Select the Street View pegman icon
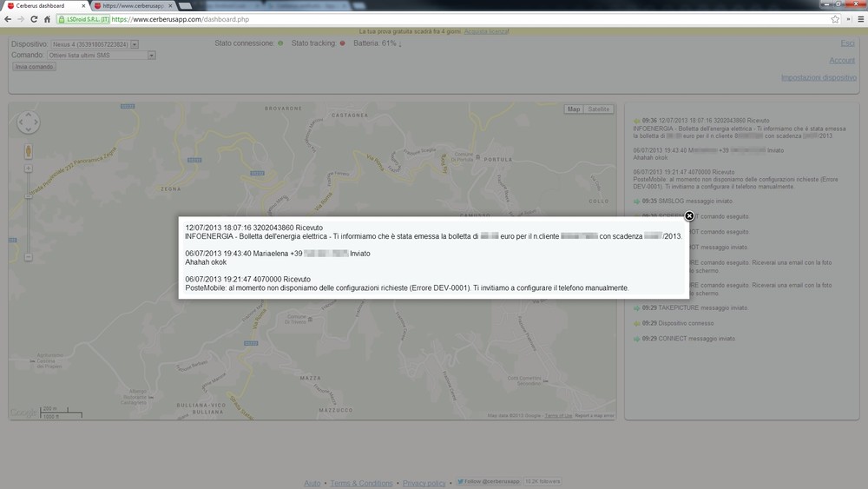 29,152
